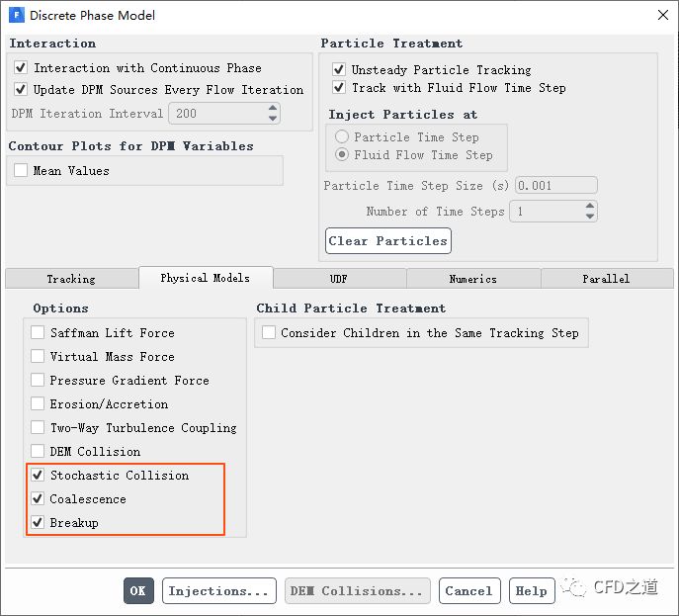
Task: Click the Particle Time Step Size field
Action: pyautogui.click(x=555, y=185)
